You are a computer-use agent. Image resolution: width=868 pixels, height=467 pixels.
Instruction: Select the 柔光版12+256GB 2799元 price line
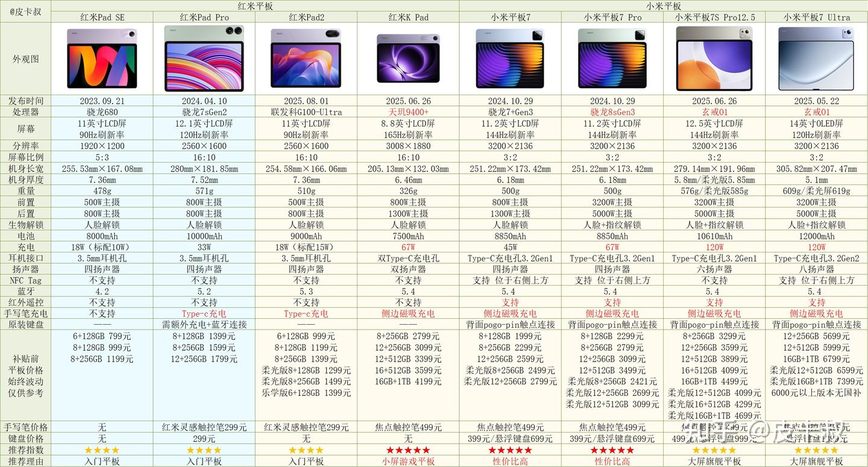coord(511,381)
